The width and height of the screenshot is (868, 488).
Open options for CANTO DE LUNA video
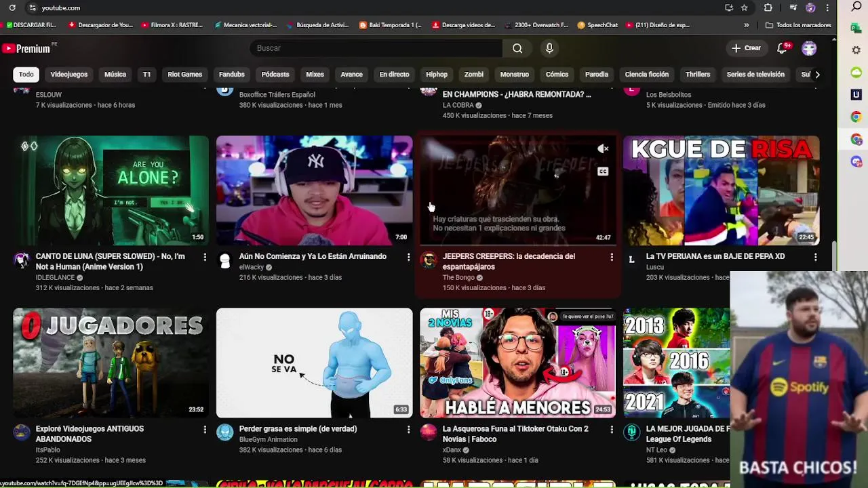click(205, 257)
